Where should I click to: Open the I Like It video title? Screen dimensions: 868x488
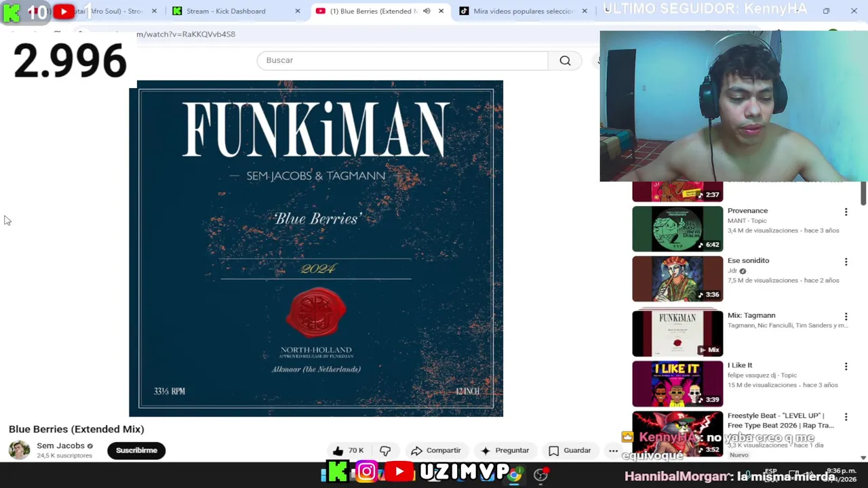point(740,365)
